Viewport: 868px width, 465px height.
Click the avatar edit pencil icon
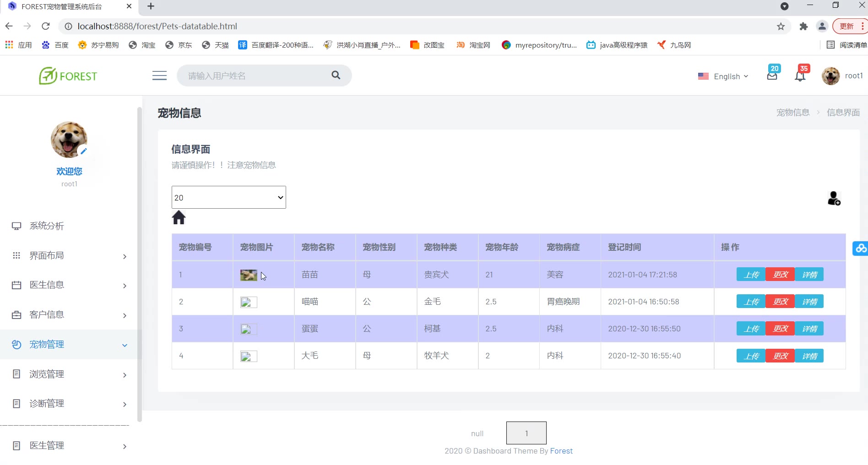pyautogui.click(x=83, y=151)
